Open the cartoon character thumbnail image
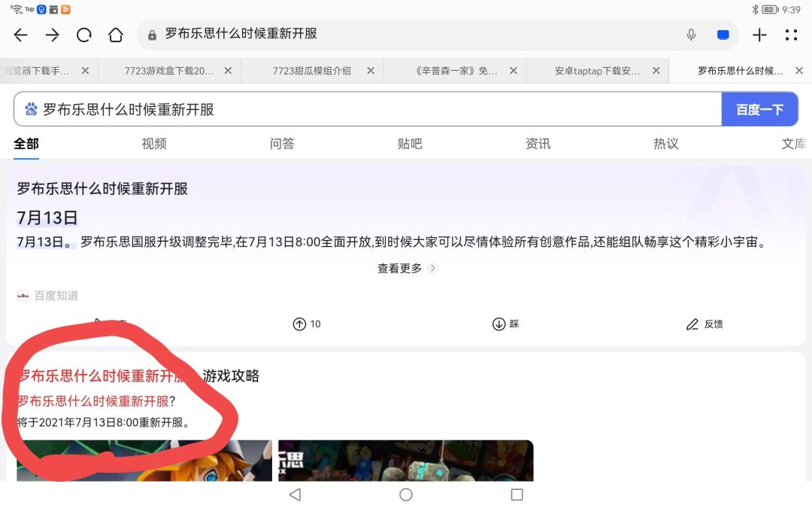This screenshot has width=812, height=508. [144, 461]
